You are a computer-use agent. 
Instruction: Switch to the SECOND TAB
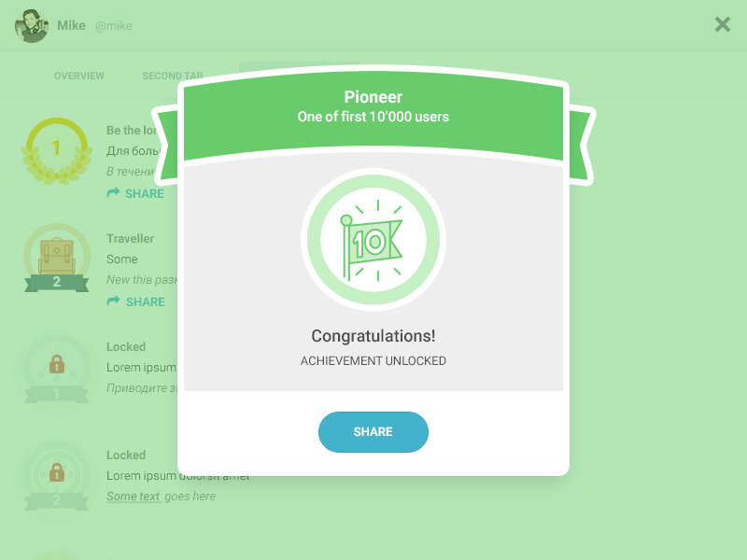[172, 76]
